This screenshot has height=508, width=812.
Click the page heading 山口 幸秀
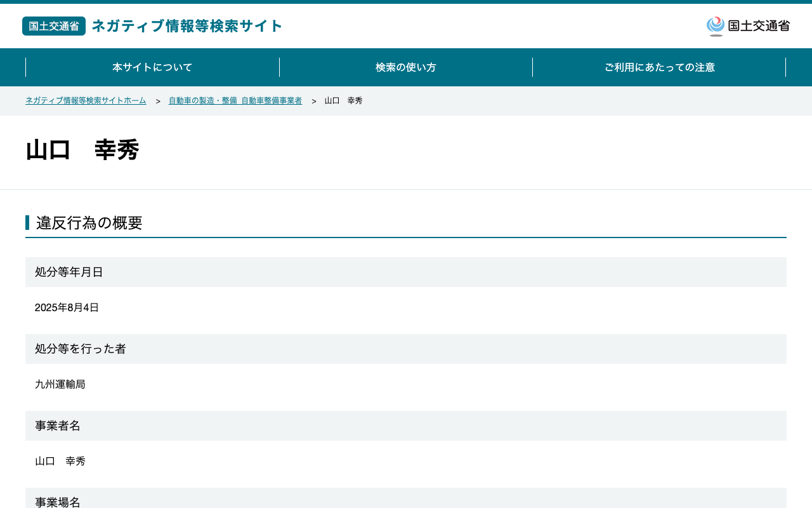click(82, 150)
